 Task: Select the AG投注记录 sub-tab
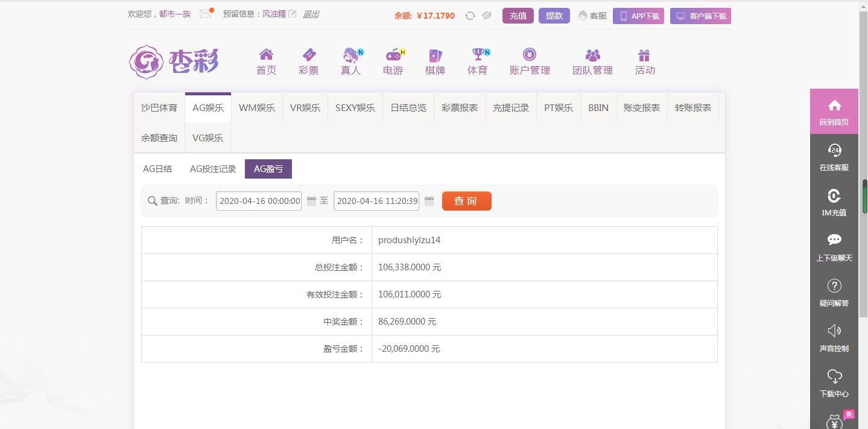[213, 169]
